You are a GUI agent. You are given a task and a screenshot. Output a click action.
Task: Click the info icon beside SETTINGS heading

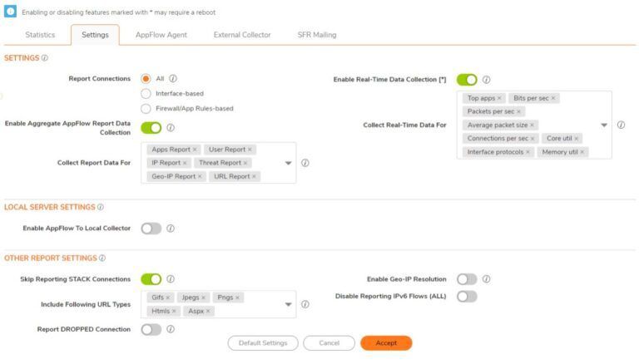(45, 58)
